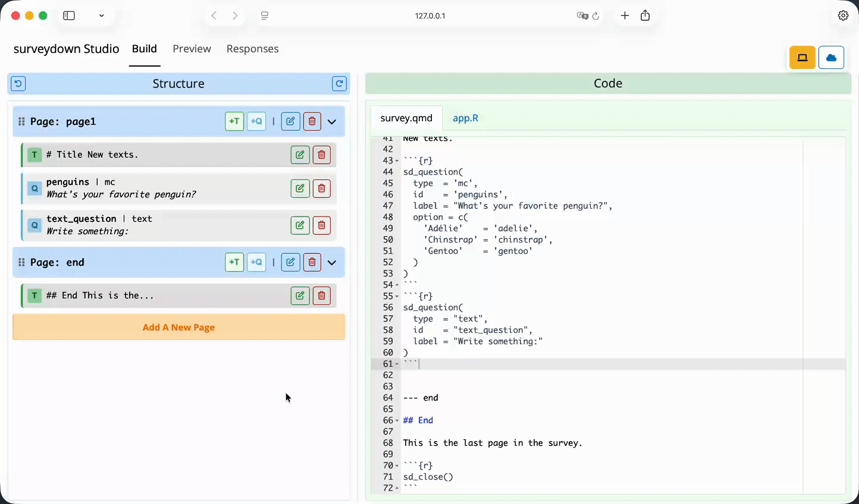Add question to page1 with +Q

pyautogui.click(x=256, y=121)
